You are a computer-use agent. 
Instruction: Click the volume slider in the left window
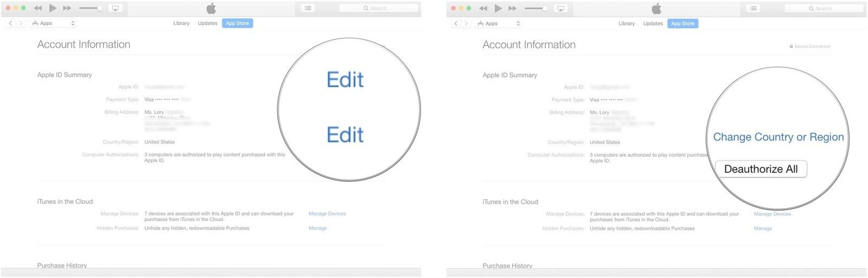click(x=91, y=8)
